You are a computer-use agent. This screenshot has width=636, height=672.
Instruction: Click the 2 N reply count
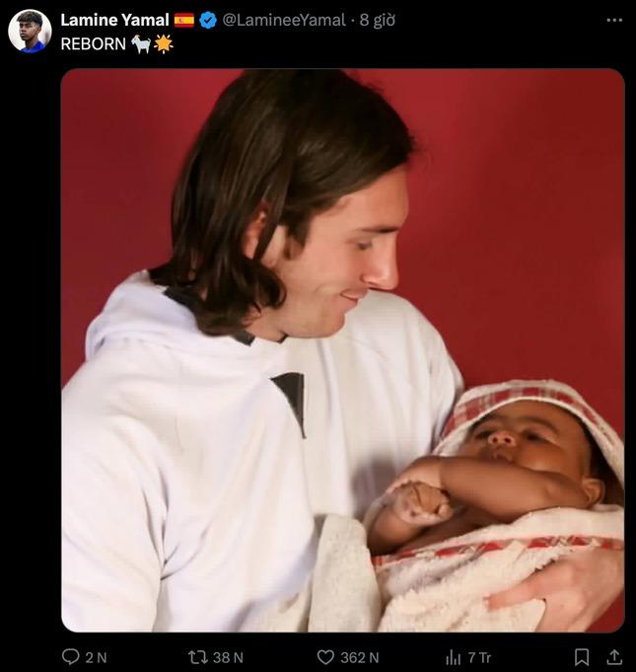click(x=97, y=657)
